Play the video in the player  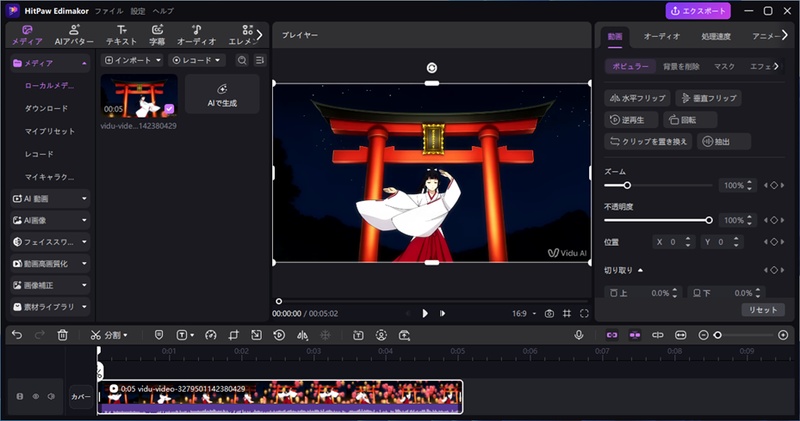pyautogui.click(x=425, y=313)
